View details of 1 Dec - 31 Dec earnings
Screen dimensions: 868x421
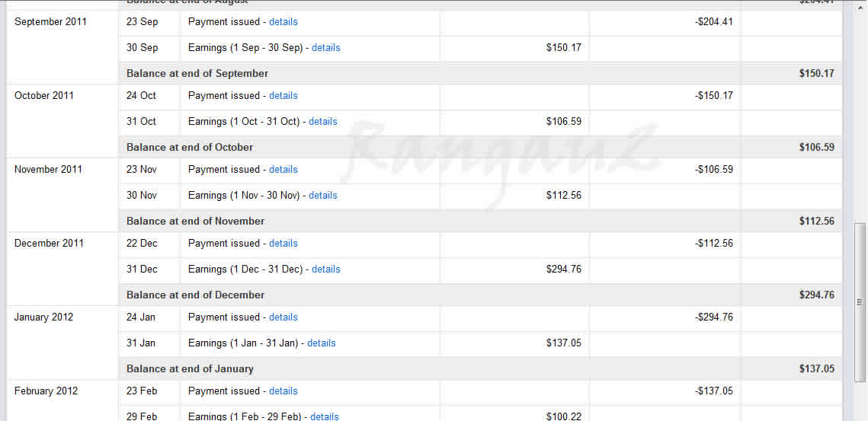coord(325,270)
